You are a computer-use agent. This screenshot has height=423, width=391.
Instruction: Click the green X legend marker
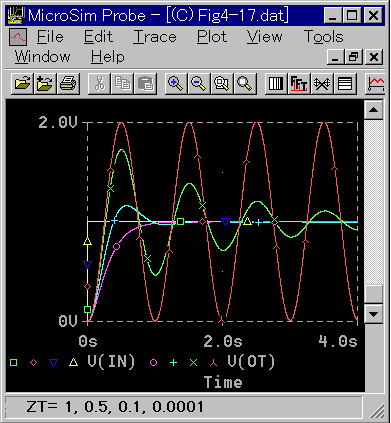coord(193,362)
